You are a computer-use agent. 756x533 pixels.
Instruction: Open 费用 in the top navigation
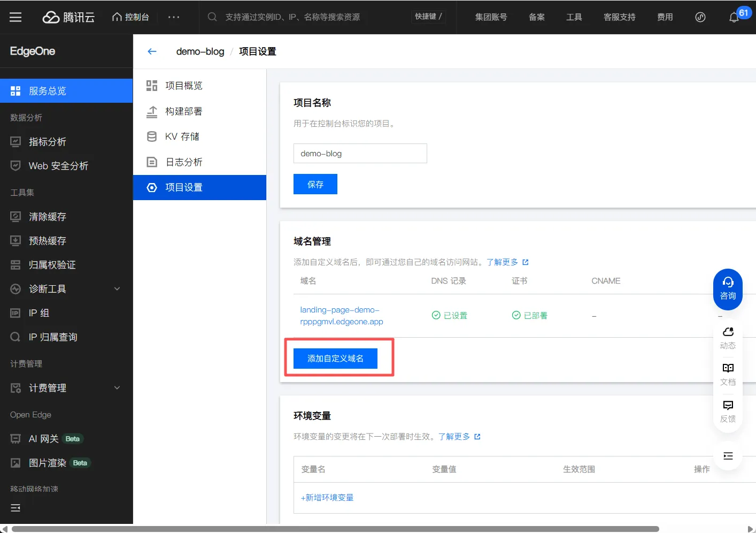tap(665, 17)
